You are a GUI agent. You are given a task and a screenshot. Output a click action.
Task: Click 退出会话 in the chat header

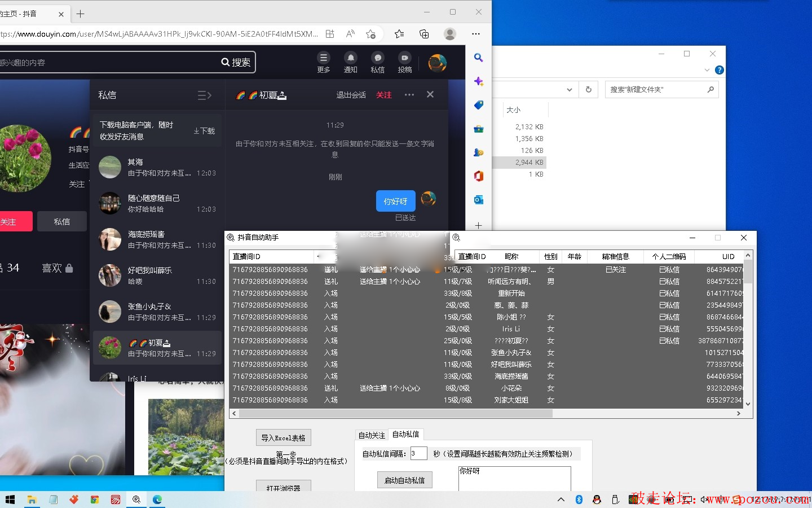pos(351,95)
